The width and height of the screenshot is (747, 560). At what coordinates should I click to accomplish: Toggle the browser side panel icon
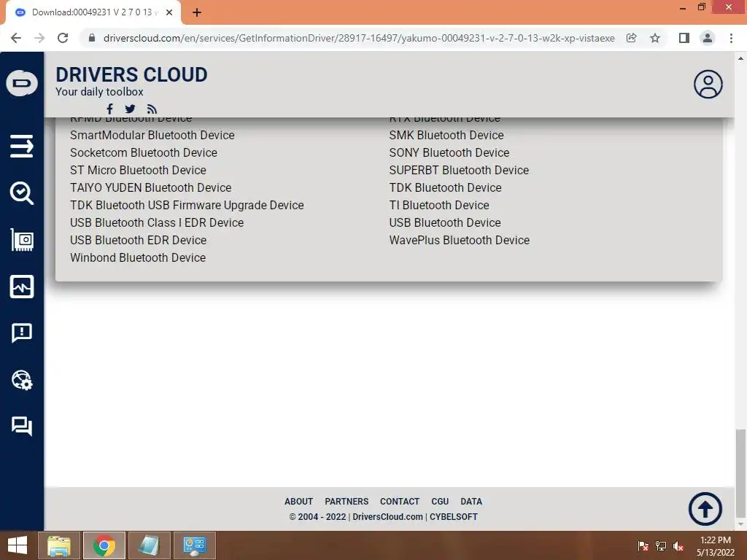[684, 38]
